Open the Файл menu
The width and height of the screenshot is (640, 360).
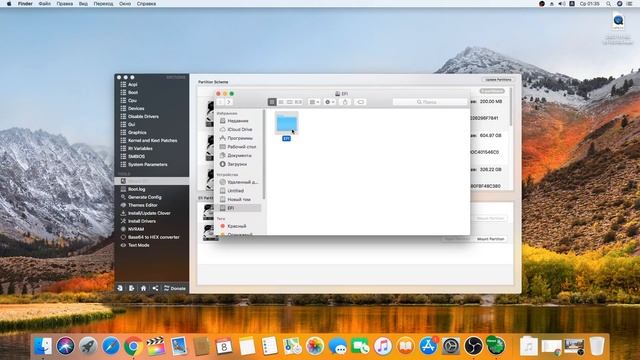(44, 4)
